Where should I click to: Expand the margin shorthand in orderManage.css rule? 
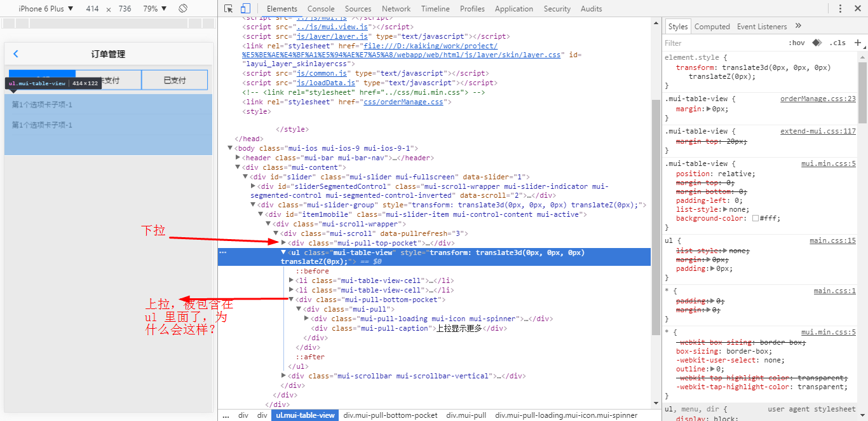(709, 109)
